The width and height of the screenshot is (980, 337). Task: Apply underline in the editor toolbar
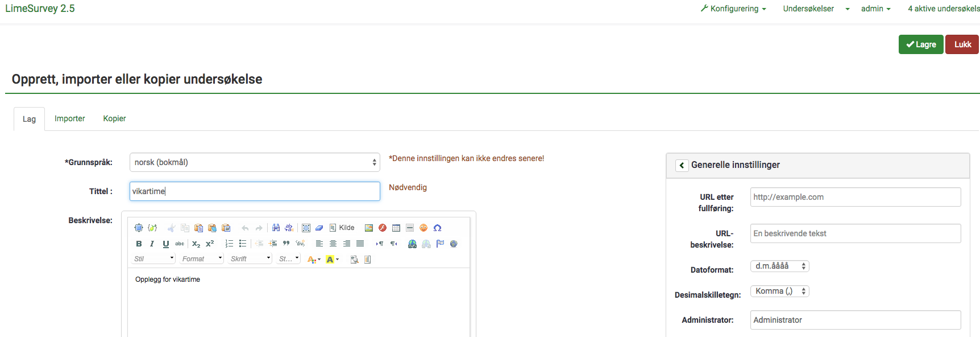tap(165, 244)
